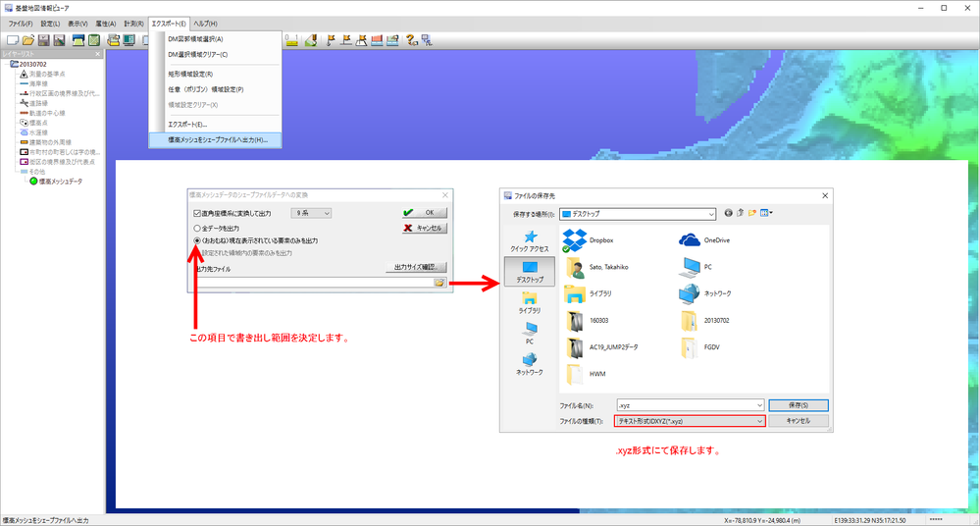Click キャンセル in the conversion dialog
Viewport: 980px width, 526px height.
pyautogui.click(x=425, y=229)
